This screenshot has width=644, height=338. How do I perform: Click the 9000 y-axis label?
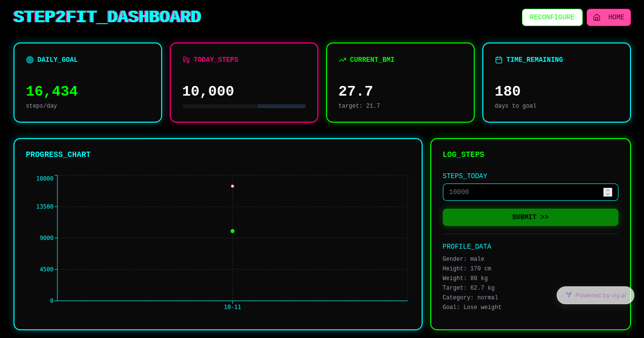[47, 238]
